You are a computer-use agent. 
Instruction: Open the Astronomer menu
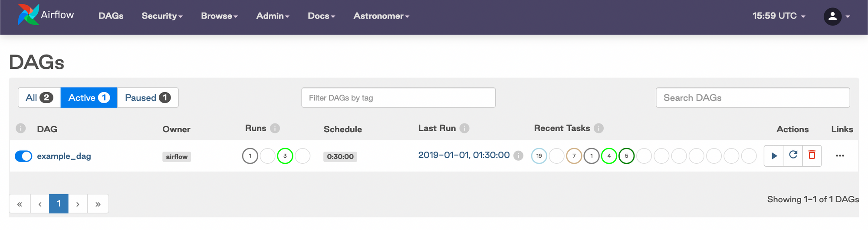(x=381, y=16)
